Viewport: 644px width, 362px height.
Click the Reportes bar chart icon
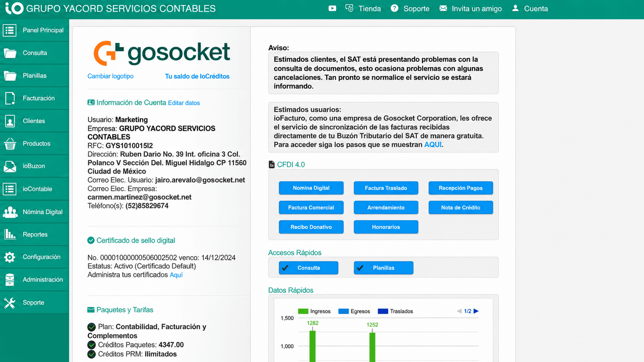click(x=10, y=234)
